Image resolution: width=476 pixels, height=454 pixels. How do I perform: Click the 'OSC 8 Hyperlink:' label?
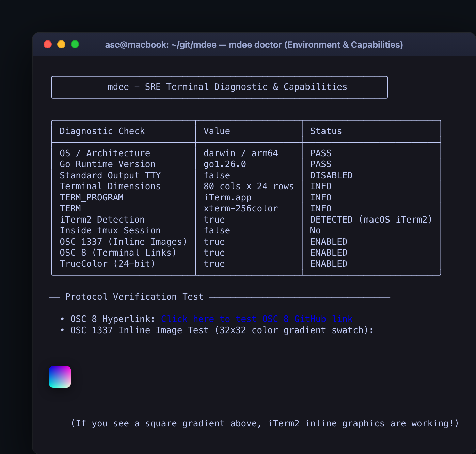tap(113, 319)
